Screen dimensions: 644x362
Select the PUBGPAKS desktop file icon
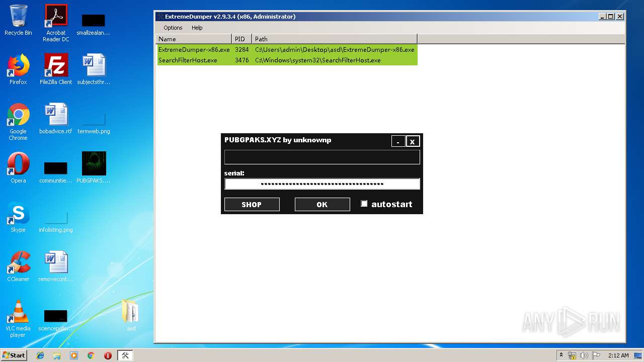click(94, 168)
